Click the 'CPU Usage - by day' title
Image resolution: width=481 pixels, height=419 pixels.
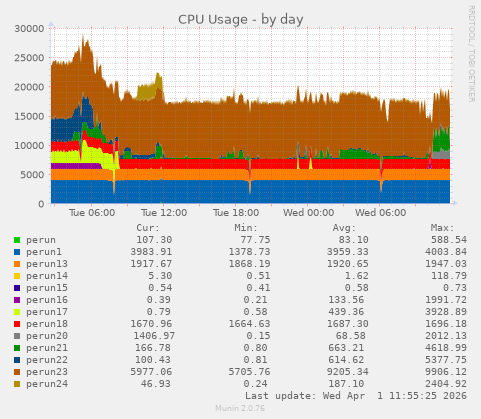[x=241, y=20]
